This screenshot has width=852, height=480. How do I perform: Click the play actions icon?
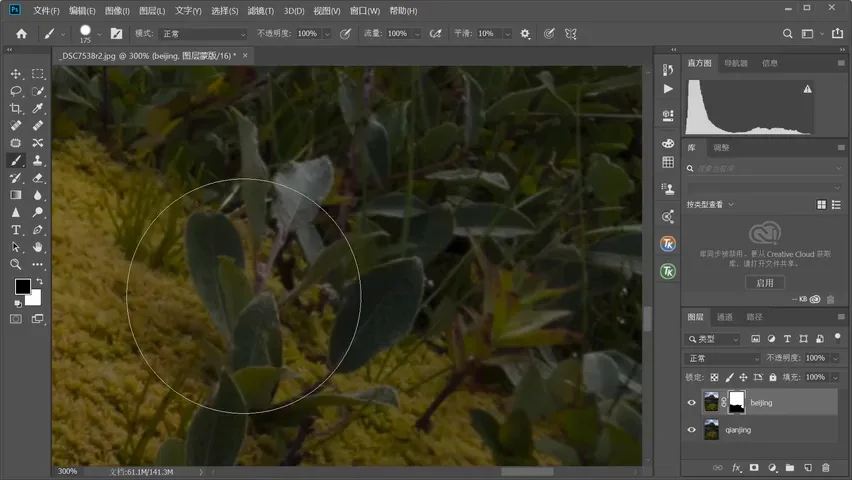[668, 89]
